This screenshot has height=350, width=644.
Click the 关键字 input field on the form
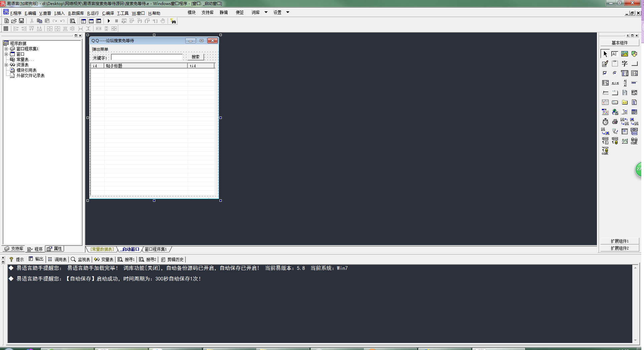tap(147, 57)
